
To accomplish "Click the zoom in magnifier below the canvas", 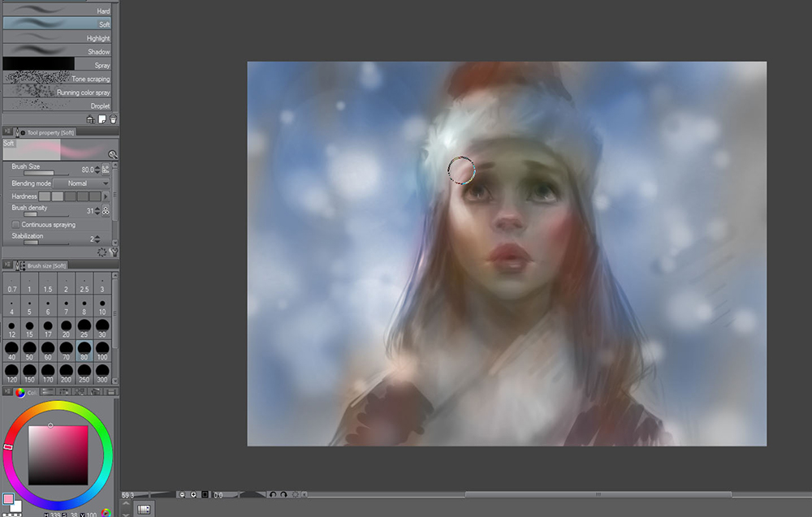I will [x=194, y=494].
